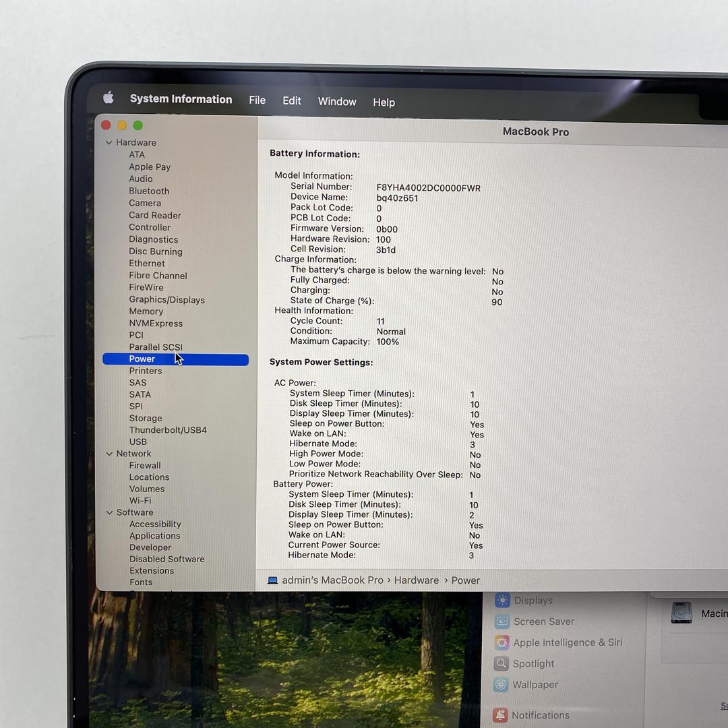Select Developer under Software
The image size is (728, 728).
150,547
